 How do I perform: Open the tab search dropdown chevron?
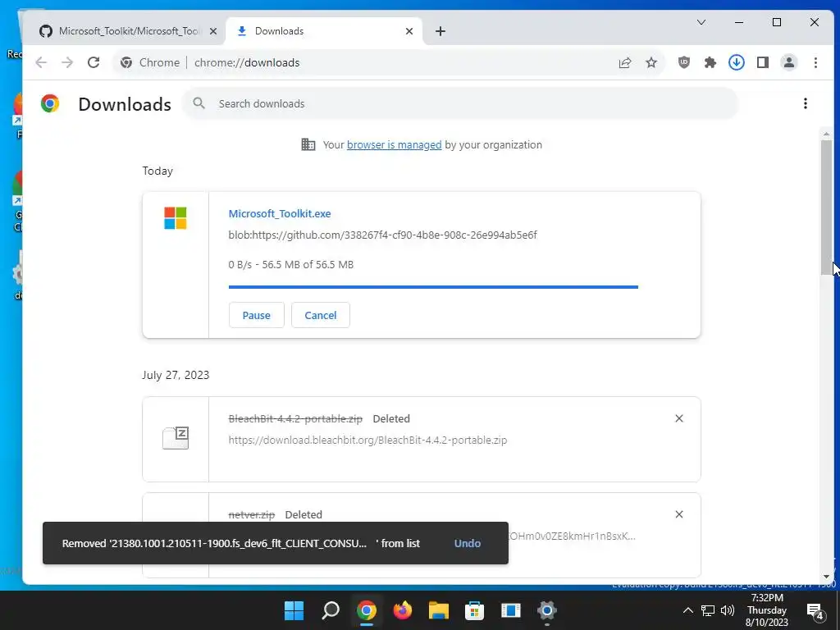point(701,22)
